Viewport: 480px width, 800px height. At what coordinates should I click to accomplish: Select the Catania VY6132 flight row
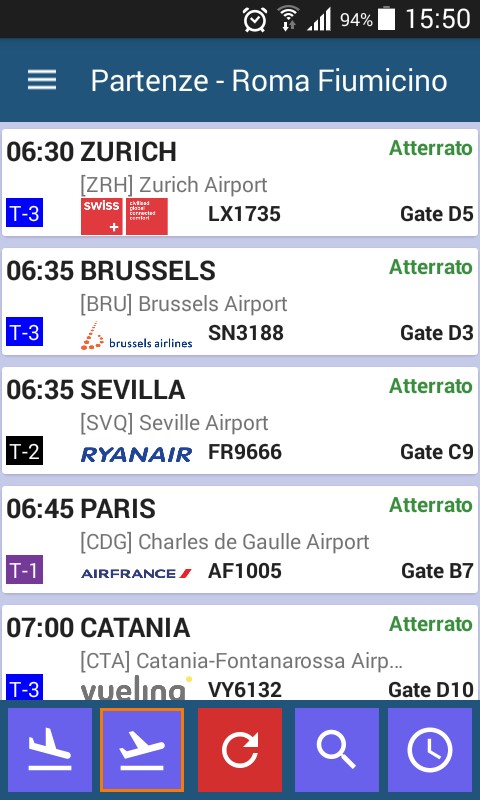click(x=240, y=652)
